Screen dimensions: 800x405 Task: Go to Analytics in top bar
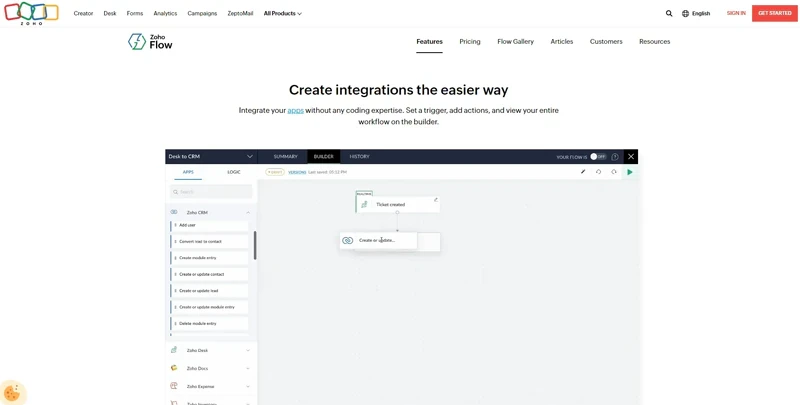[165, 13]
